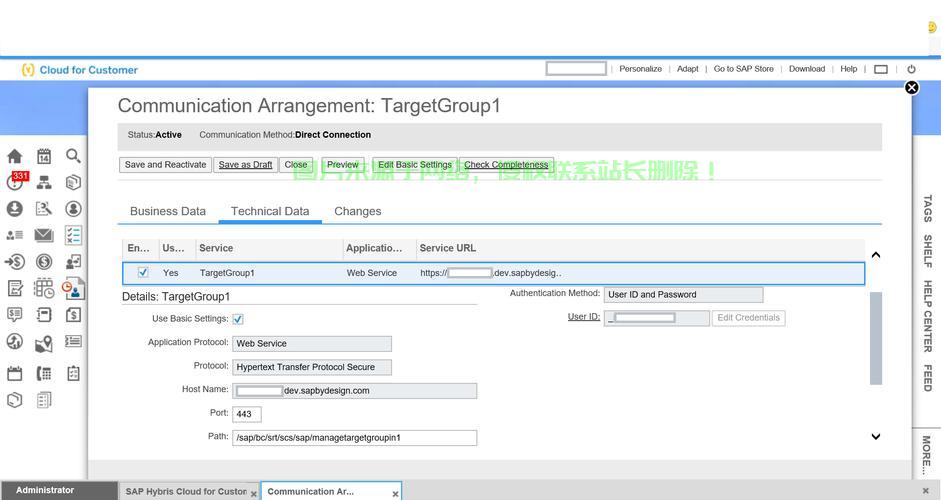Click the power log off icon
Image resolution: width=941 pixels, height=500 pixels.
tap(911, 69)
